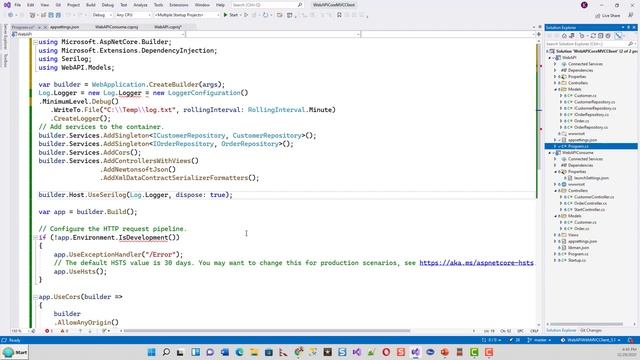Select OrderRepository.cs in Solution Explorer
Screen dimensions: 640x360
591,127
